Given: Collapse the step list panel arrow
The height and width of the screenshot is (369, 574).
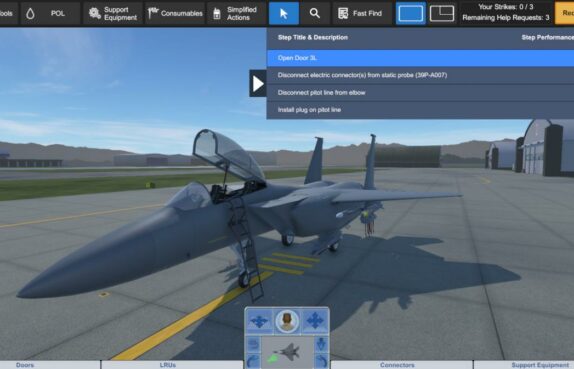Looking at the screenshot, I should click(x=258, y=83).
